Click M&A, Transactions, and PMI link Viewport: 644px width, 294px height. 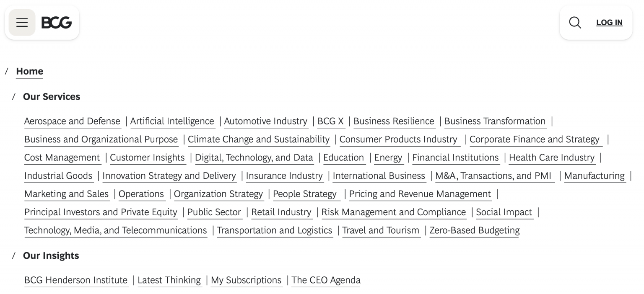pyautogui.click(x=493, y=176)
